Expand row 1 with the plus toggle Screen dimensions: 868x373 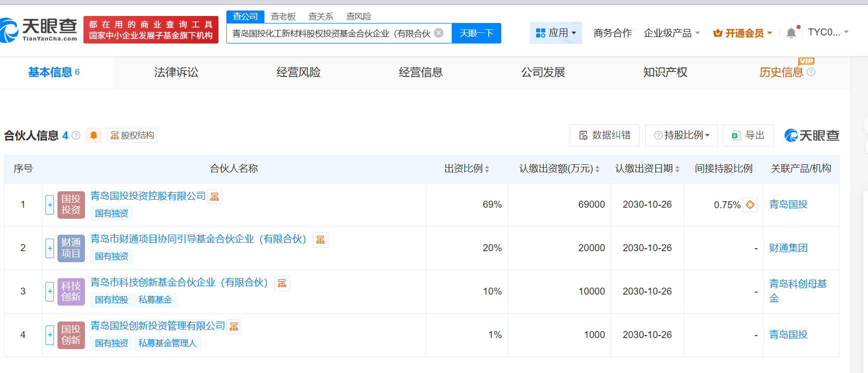point(50,205)
